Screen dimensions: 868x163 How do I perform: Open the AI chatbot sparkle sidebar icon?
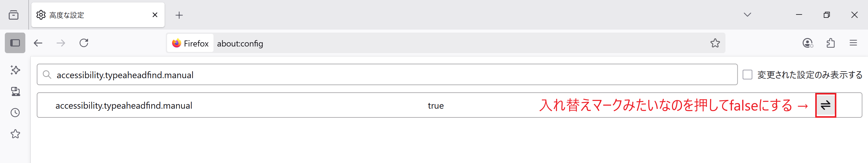(15, 70)
